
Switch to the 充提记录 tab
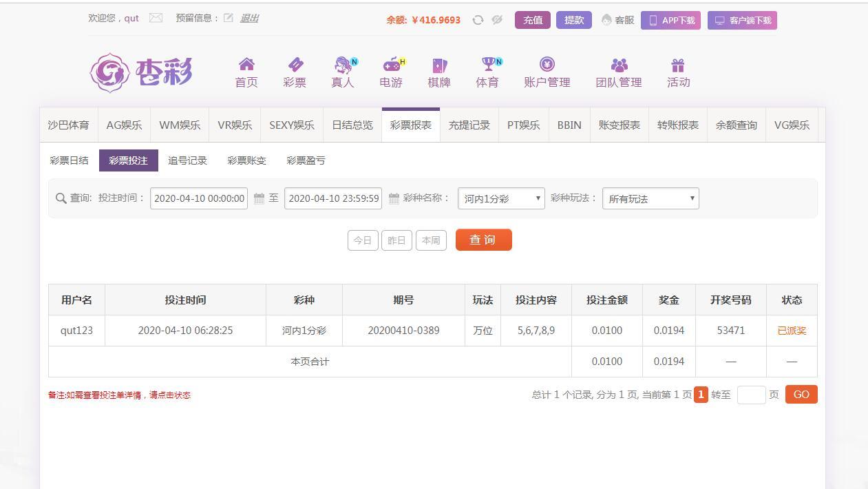pyautogui.click(x=469, y=125)
